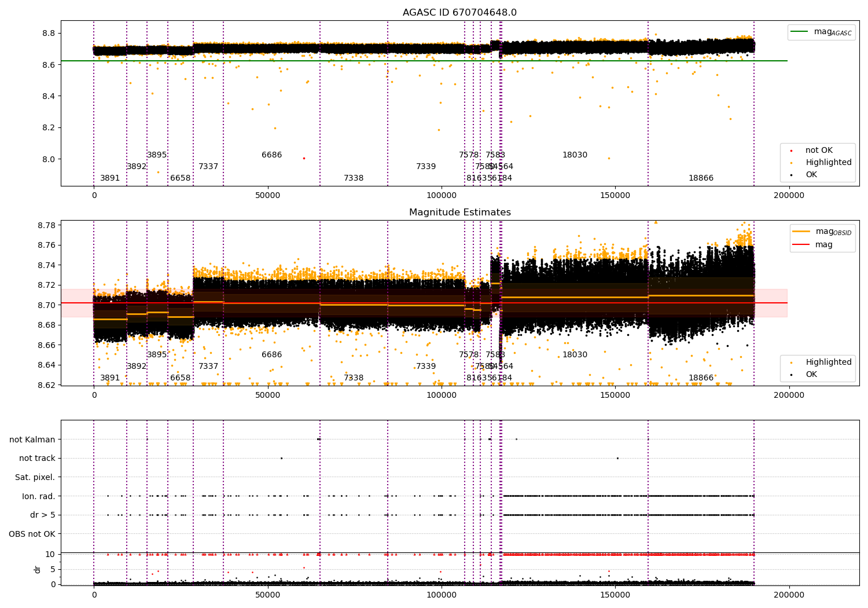Image resolution: width=868 pixels, height=608 pixels.
Task: Click the 50000 x-tick under the top plot
Action: coord(267,196)
